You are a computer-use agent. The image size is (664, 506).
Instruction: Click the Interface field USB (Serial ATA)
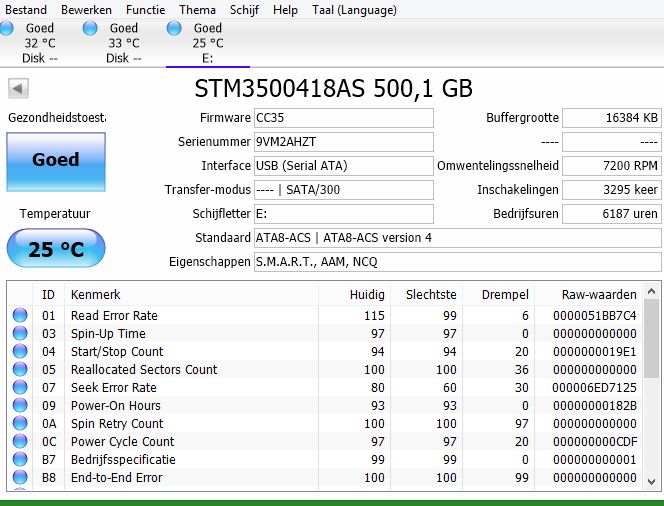[x=343, y=166]
